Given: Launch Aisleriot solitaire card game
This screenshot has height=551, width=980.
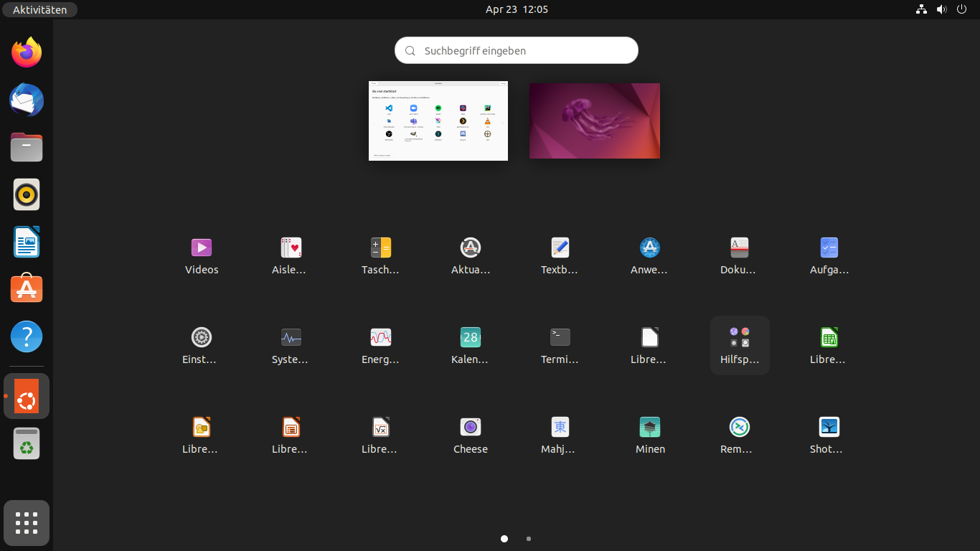Looking at the screenshot, I should (x=291, y=255).
